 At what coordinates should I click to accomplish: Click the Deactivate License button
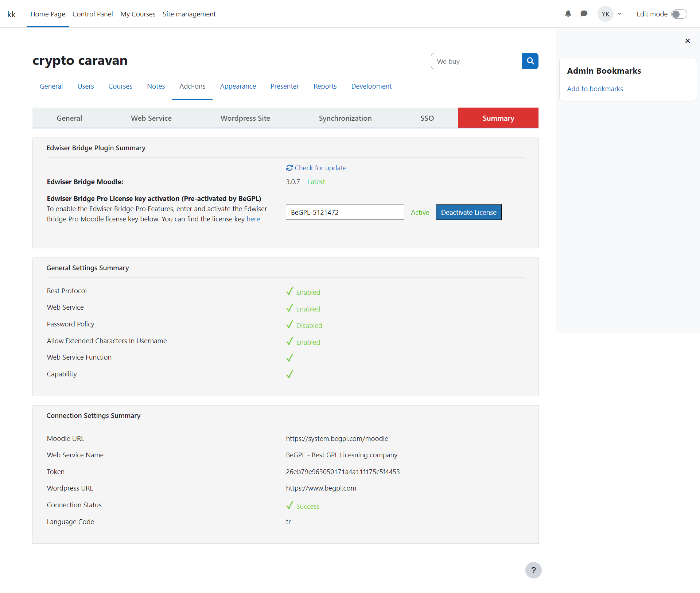468,212
